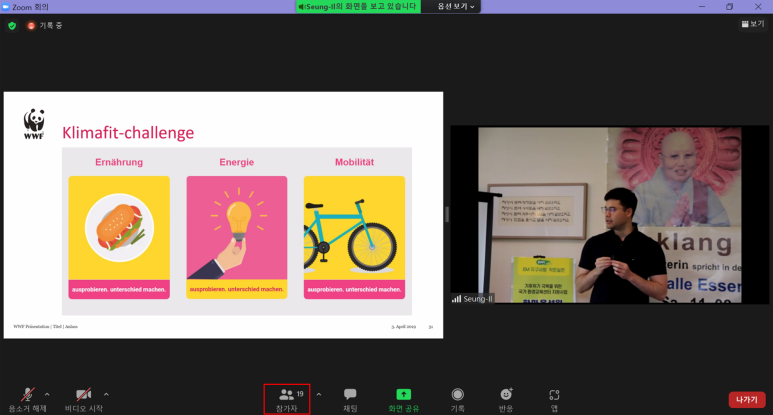This screenshot has width=773, height=415.
Task: Click the slide footer date text
Action: tap(404, 326)
